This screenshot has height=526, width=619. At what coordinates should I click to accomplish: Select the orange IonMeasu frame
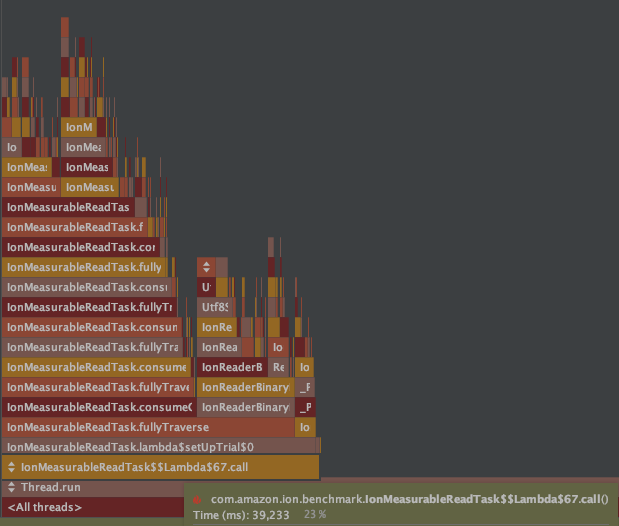click(x=31, y=187)
